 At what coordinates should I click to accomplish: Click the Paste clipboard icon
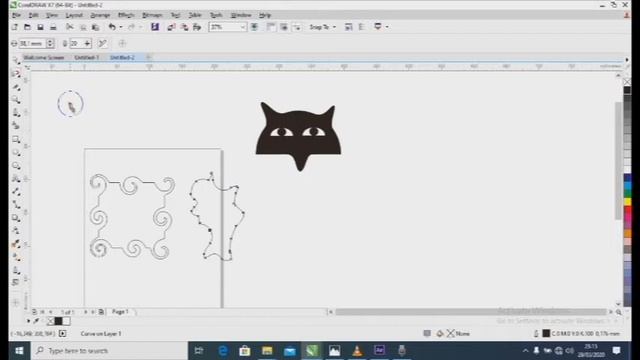point(96,27)
